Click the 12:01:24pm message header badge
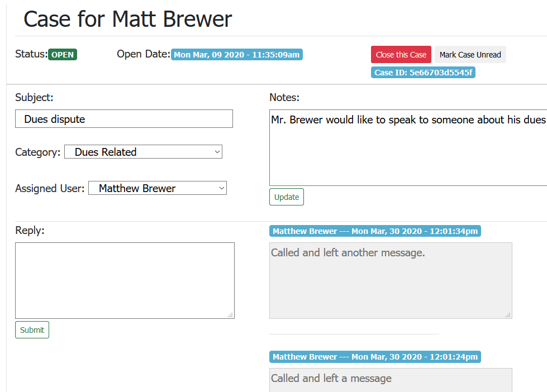 [x=375, y=357]
